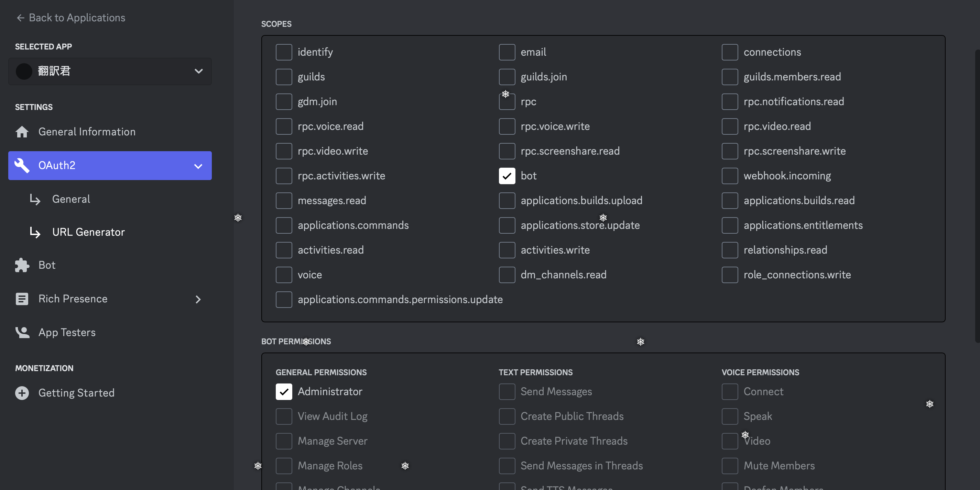Click the plus icon beside Getting Started
The width and height of the screenshot is (980, 490).
coord(22,393)
